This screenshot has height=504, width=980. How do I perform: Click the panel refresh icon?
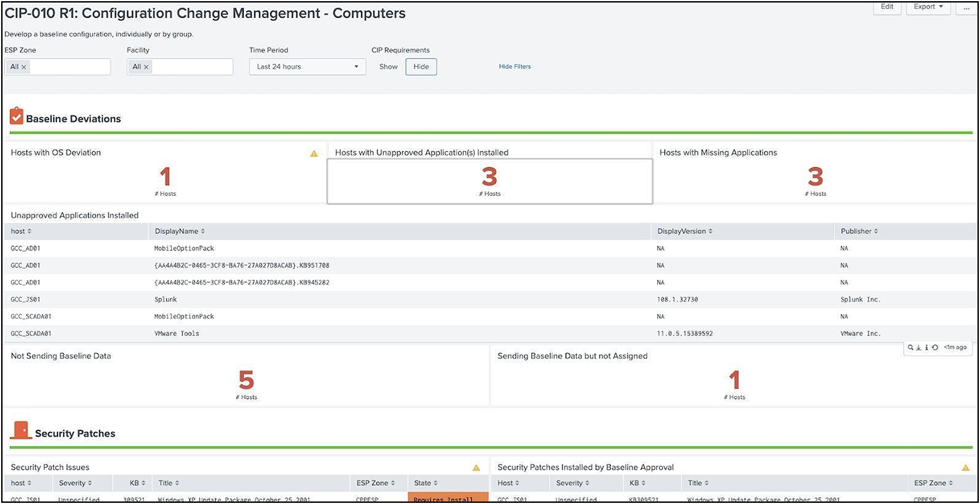935,348
